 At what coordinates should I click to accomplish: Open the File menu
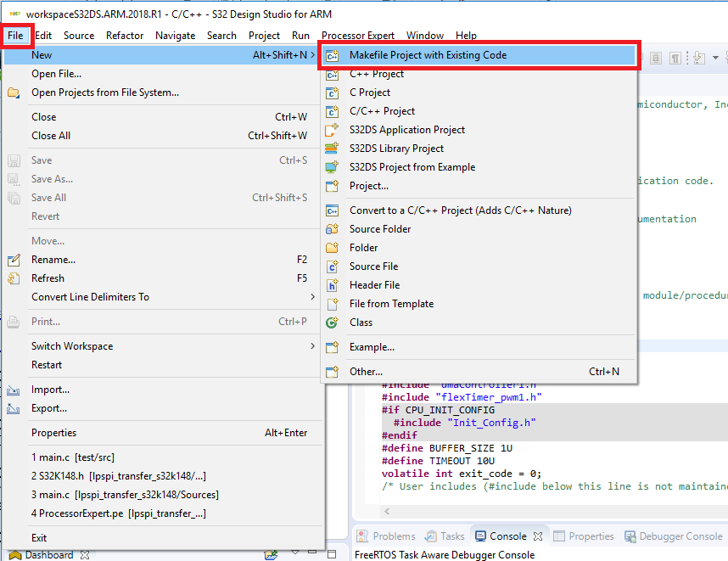[15, 36]
